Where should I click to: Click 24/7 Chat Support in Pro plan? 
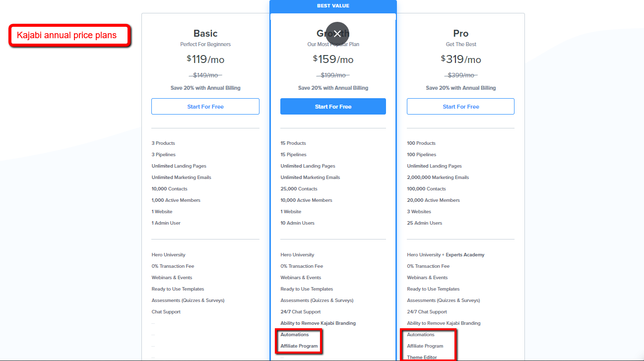tap(427, 312)
